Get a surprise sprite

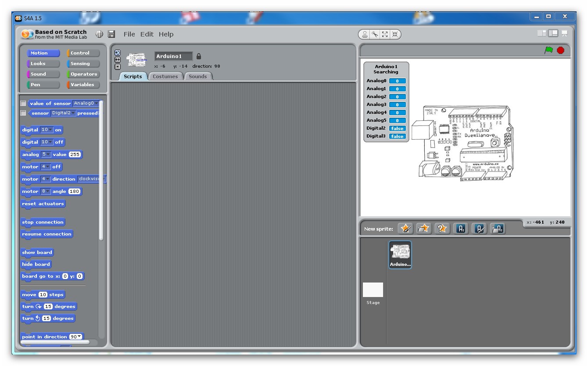[x=442, y=228]
